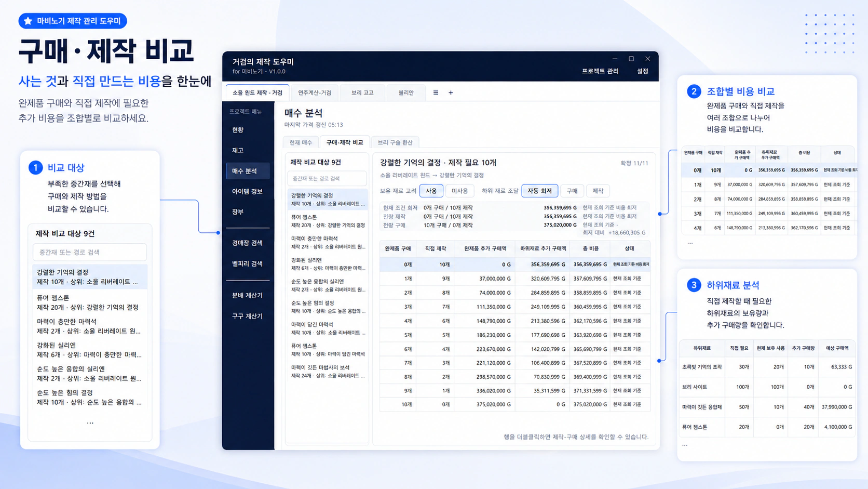Image resolution: width=868 pixels, height=489 pixels.
Task: Select 강화된 실리앤 in app window list
Action: point(328,264)
